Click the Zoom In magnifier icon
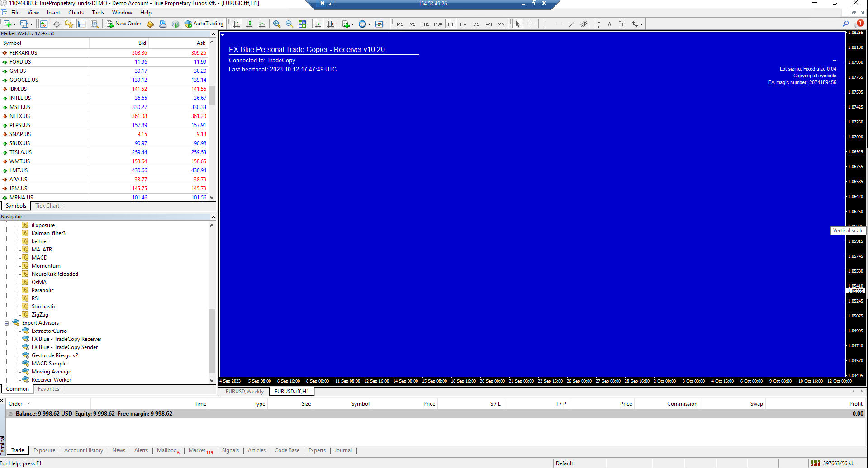Image resolution: width=868 pixels, height=468 pixels. (276, 24)
